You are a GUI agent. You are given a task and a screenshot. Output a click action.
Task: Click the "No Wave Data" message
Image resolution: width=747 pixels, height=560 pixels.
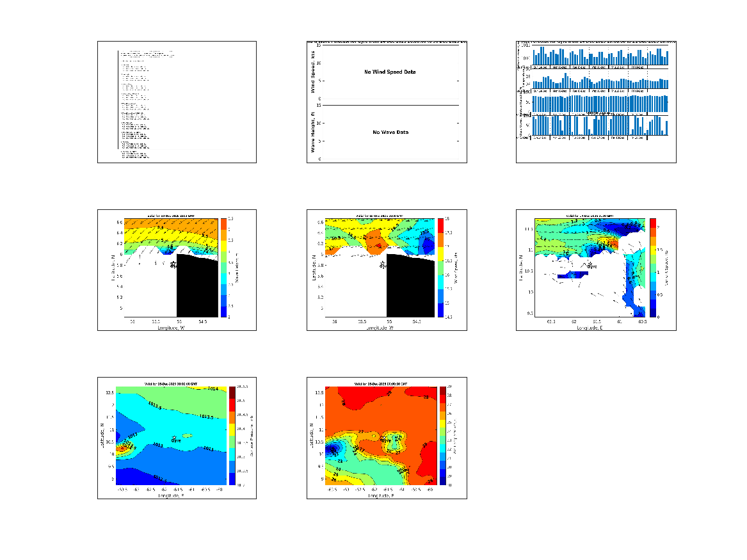(x=390, y=132)
